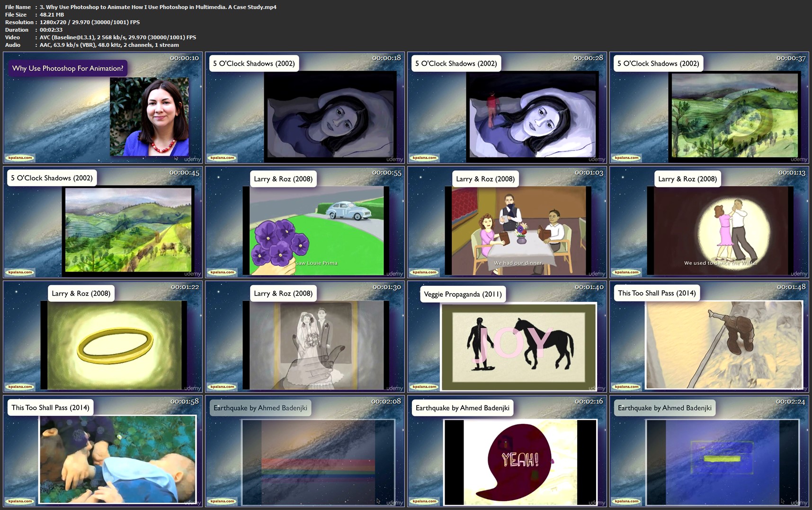This screenshot has width=812, height=510.
Task: Click the wedding photo frame at 00:01:30
Action: [305, 337]
